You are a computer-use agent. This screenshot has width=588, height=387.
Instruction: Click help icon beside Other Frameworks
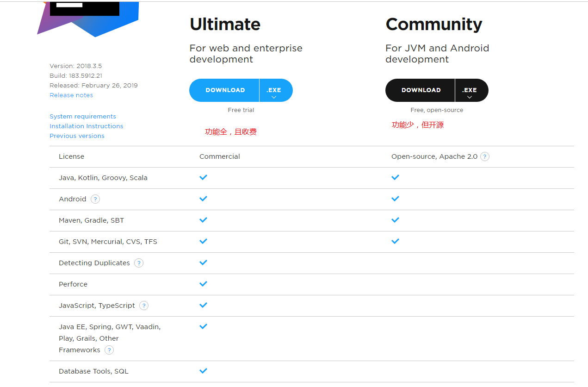click(109, 350)
